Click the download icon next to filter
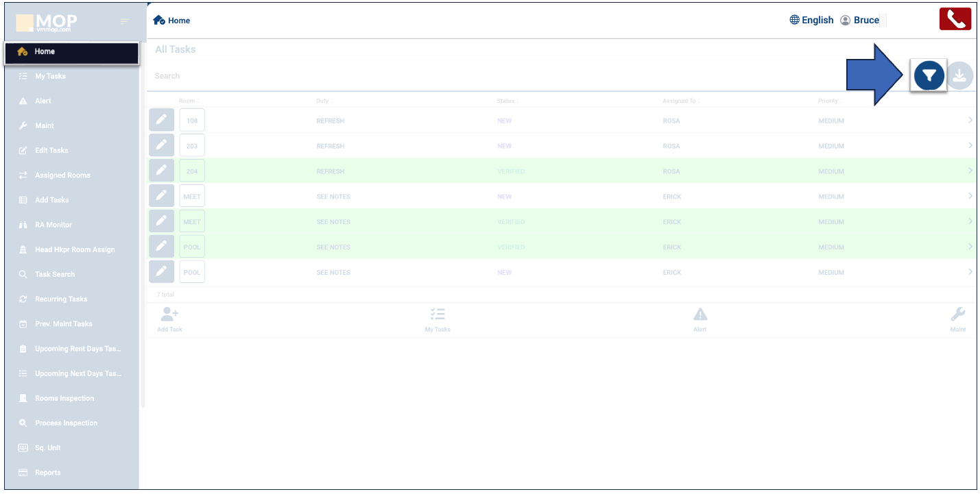The width and height of the screenshot is (980, 494). click(959, 76)
